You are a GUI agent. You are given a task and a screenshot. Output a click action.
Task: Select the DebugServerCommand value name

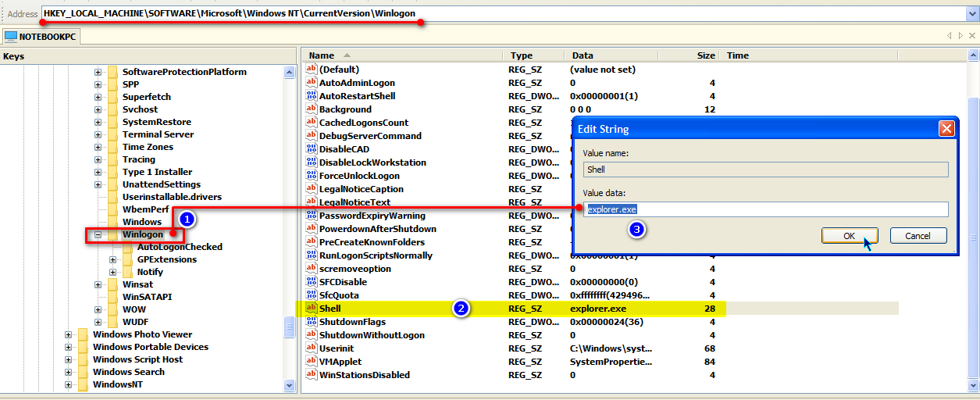click(370, 136)
